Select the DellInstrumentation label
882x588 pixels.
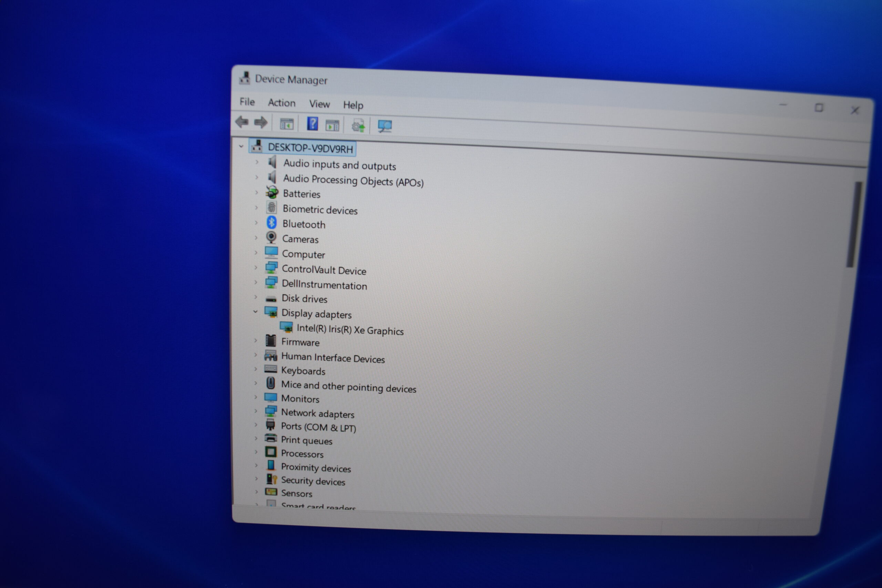click(x=324, y=285)
